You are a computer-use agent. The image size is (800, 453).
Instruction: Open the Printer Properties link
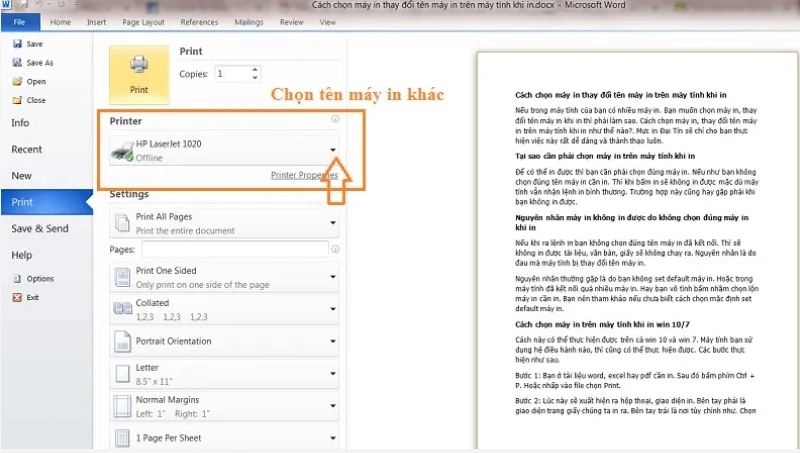304,175
